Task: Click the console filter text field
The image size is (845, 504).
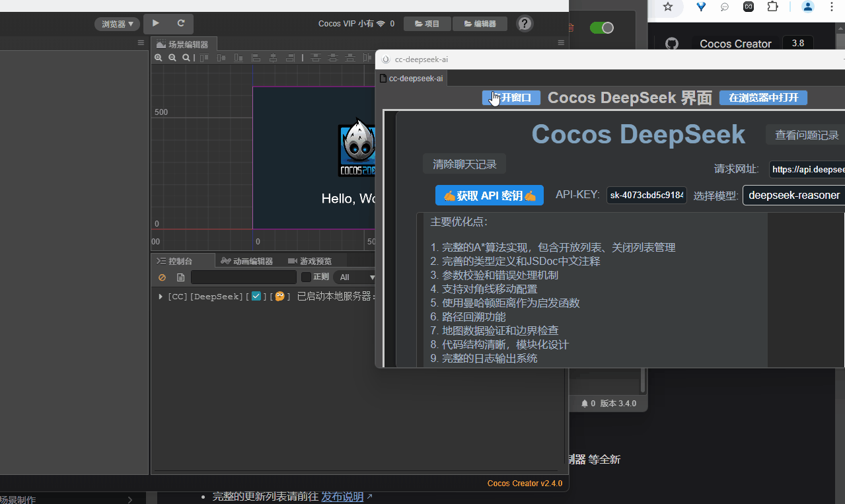Action: pyautogui.click(x=244, y=277)
